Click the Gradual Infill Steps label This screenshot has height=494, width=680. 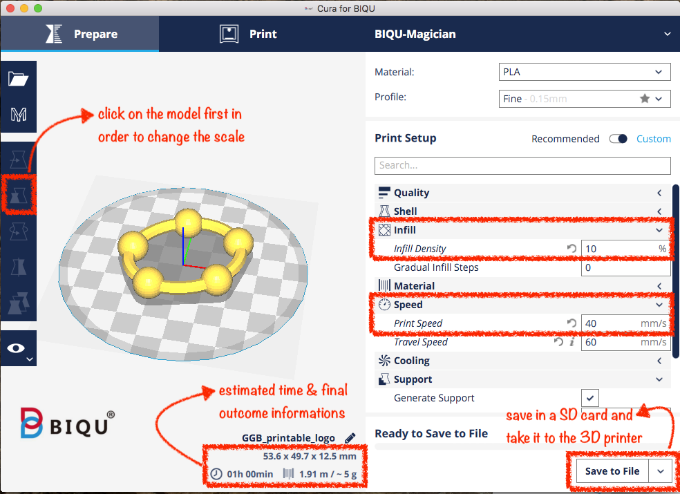(436, 267)
